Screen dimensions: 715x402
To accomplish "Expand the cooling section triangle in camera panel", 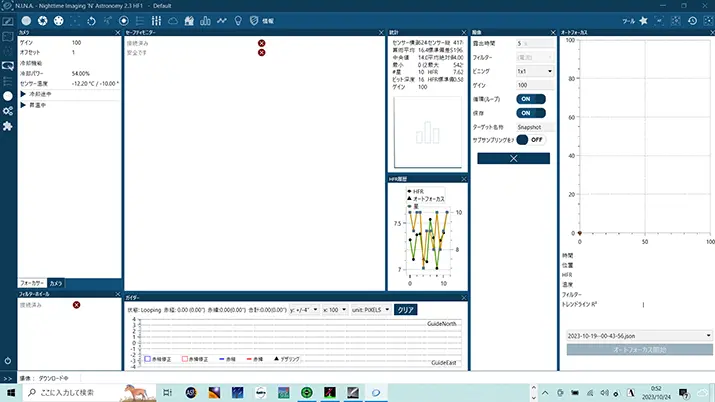I will tap(23, 94).
